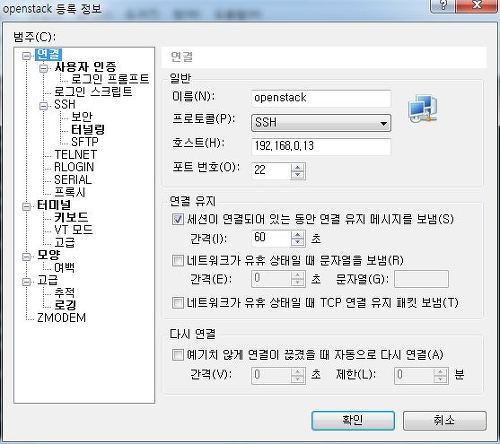Select 여백 under 모양
Screen dimensions: 500x444
point(65,268)
